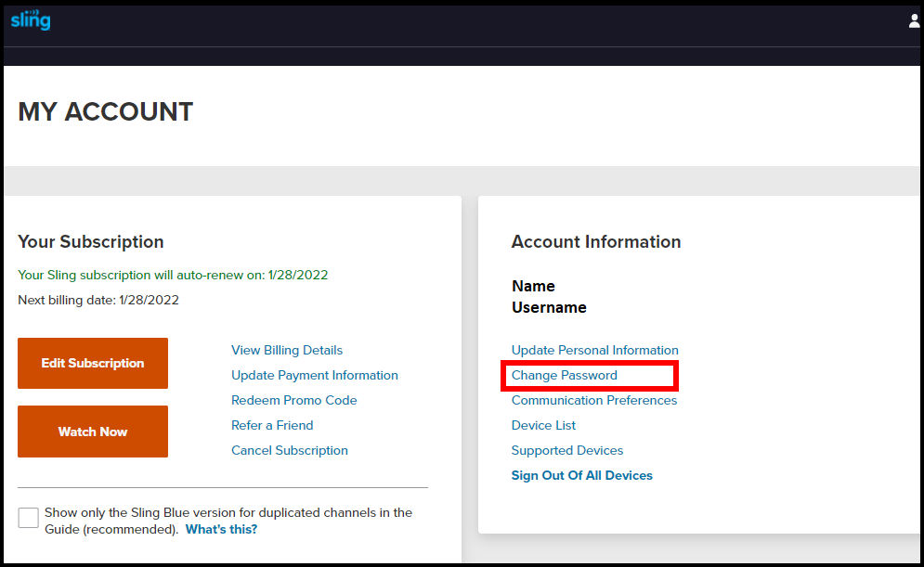Viewport: 924px width, 567px height.
Task: Select Redeem Promo Code link
Action: tap(294, 400)
